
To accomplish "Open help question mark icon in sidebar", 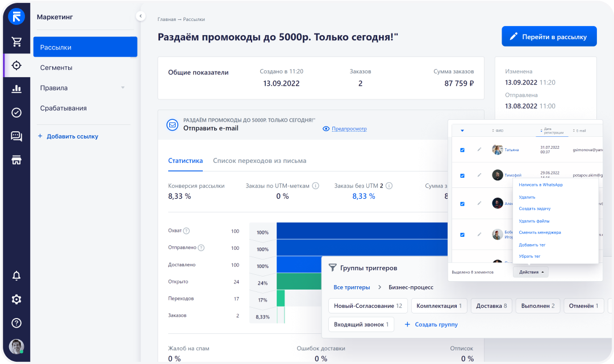I will [16, 323].
